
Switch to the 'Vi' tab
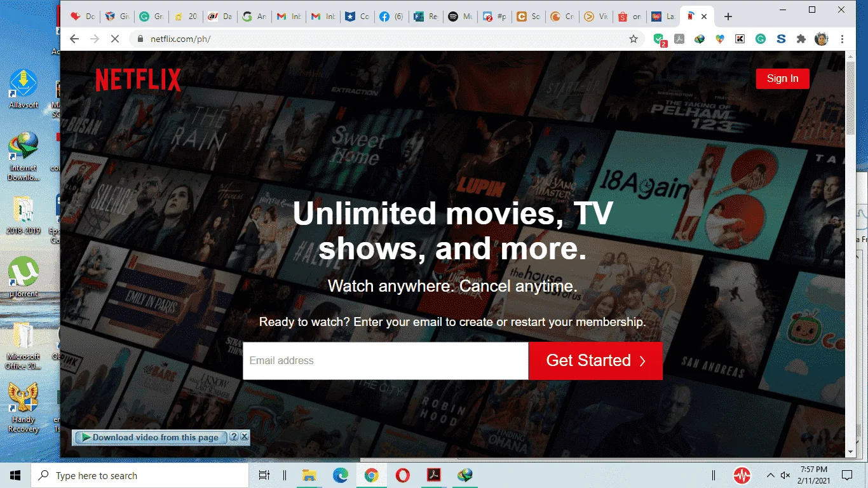pyautogui.click(x=597, y=17)
